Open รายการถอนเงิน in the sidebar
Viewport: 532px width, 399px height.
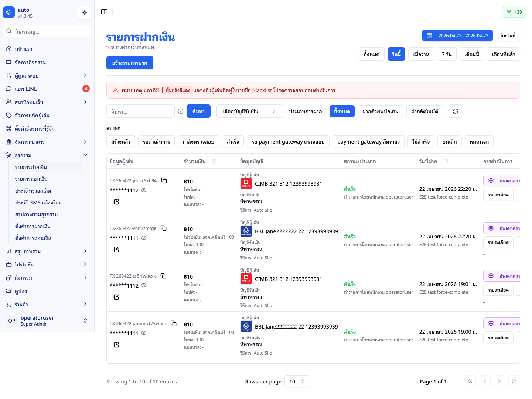31,179
